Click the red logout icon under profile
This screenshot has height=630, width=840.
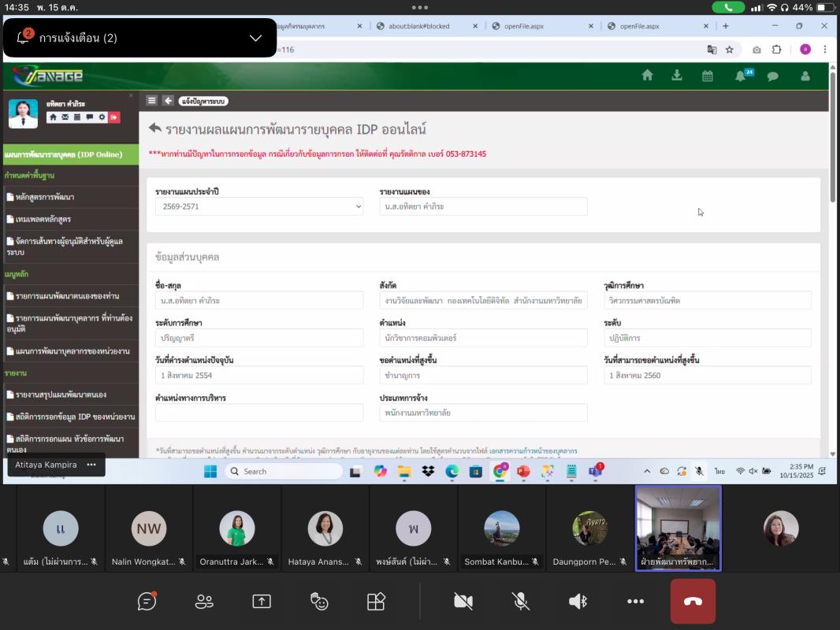[114, 117]
